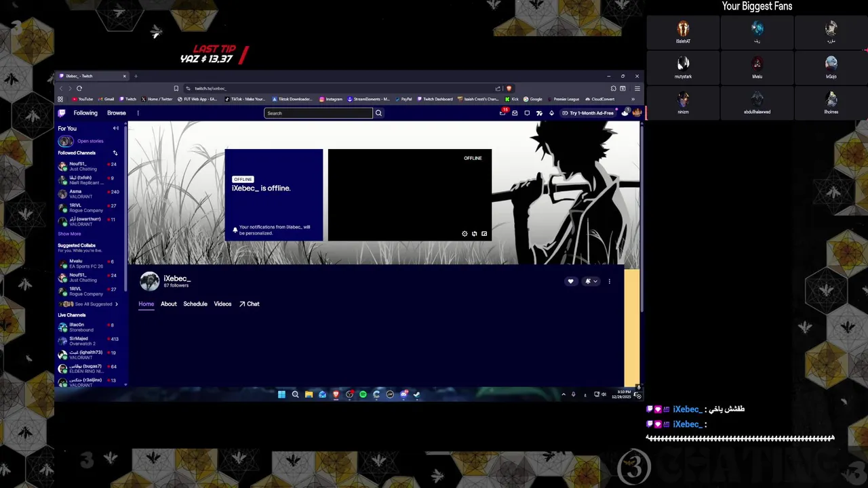The height and width of the screenshot is (488, 868).
Task: Open Mvalu EA Sports FC 26 channel
Action: click(88, 264)
